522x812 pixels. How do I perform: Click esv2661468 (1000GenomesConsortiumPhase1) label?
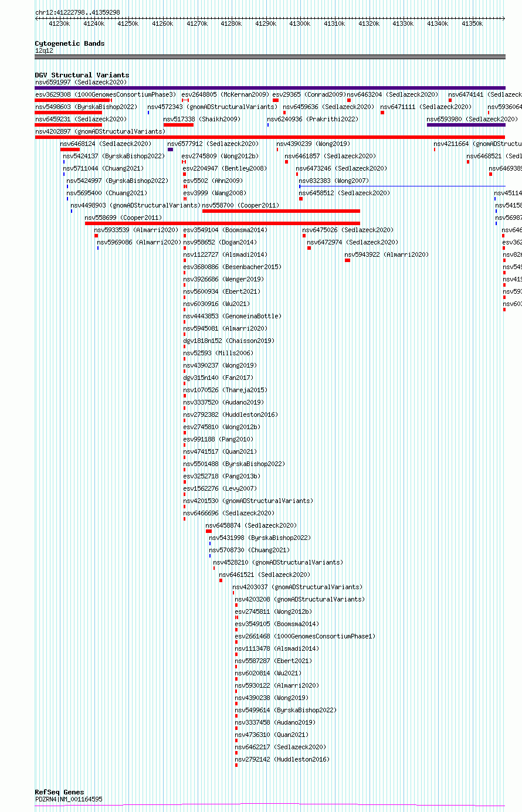tap(305, 636)
